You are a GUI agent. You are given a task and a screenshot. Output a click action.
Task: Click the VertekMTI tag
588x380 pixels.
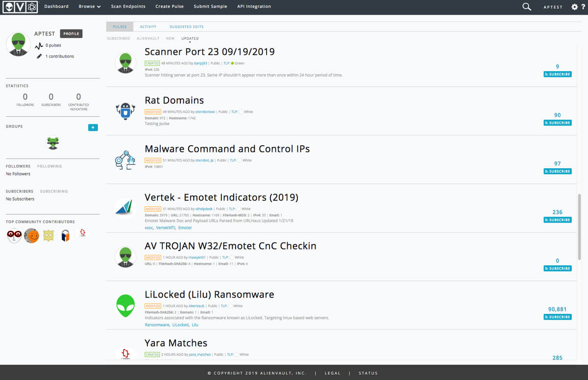pos(166,228)
